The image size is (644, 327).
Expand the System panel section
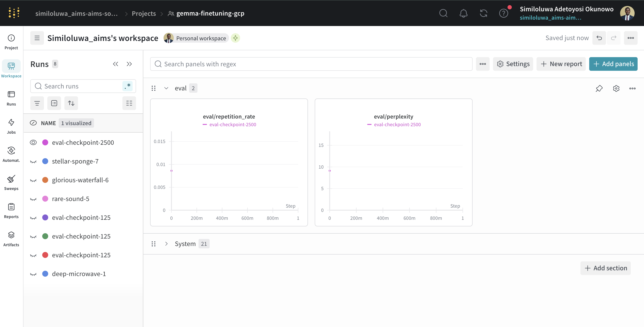click(166, 243)
